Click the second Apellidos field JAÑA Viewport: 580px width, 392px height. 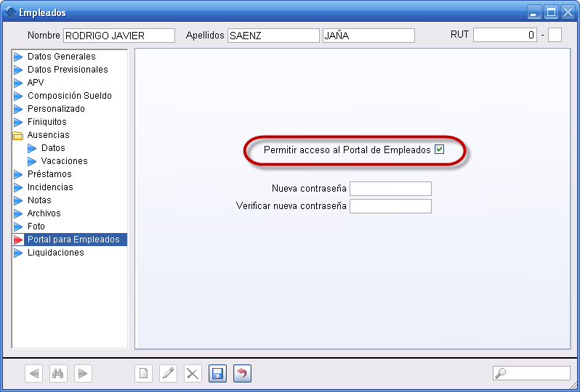click(x=368, y=36)
